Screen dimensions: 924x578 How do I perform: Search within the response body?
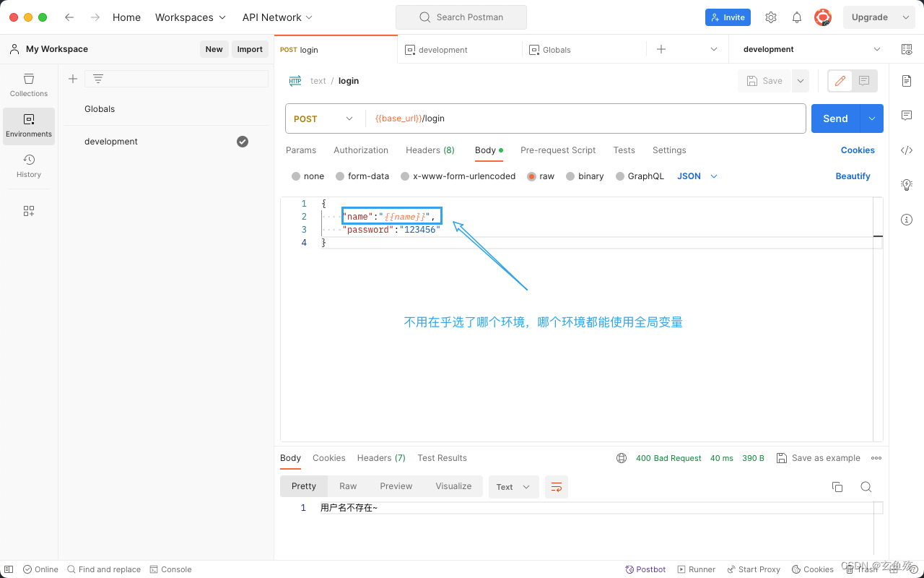coord(866,487)
